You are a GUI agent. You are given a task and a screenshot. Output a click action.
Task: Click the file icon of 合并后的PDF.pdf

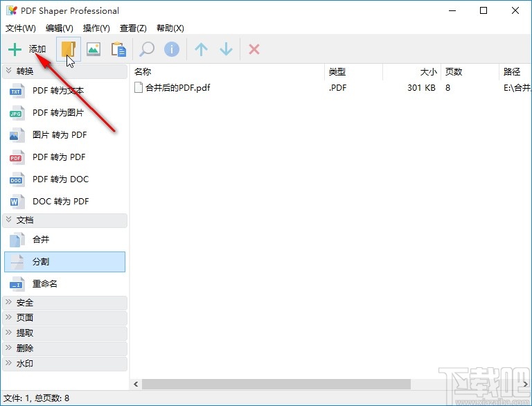[138, 87]
